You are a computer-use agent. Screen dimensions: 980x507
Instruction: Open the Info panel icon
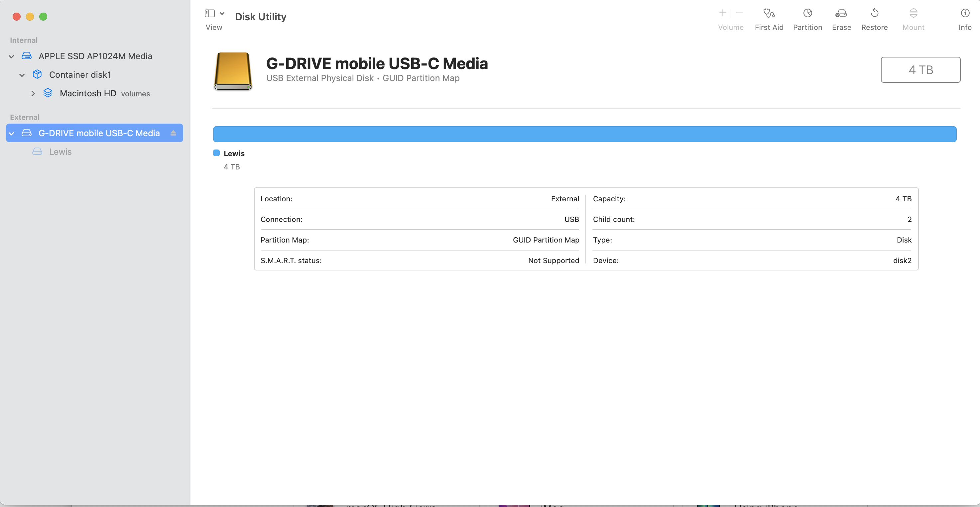point(965,13)
